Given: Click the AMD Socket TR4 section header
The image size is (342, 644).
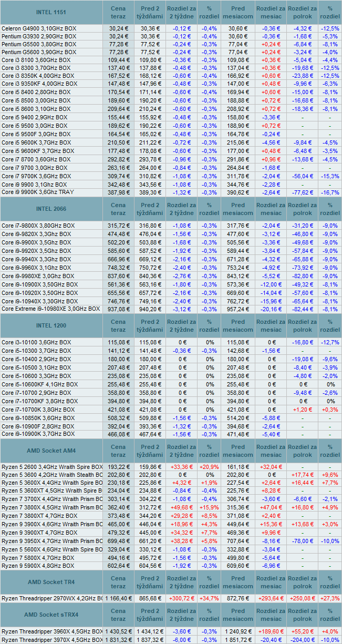Looking at the screenshot, I should click(x=51, y=582).
